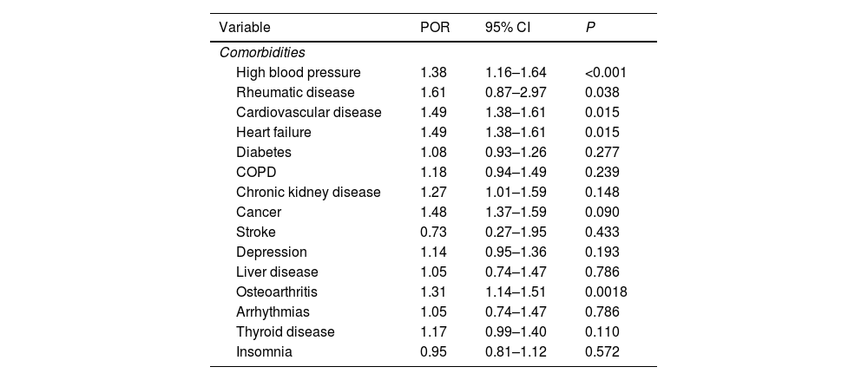
Task: Select the Comorbidities section heading
Action: click(x=261, y=52)
